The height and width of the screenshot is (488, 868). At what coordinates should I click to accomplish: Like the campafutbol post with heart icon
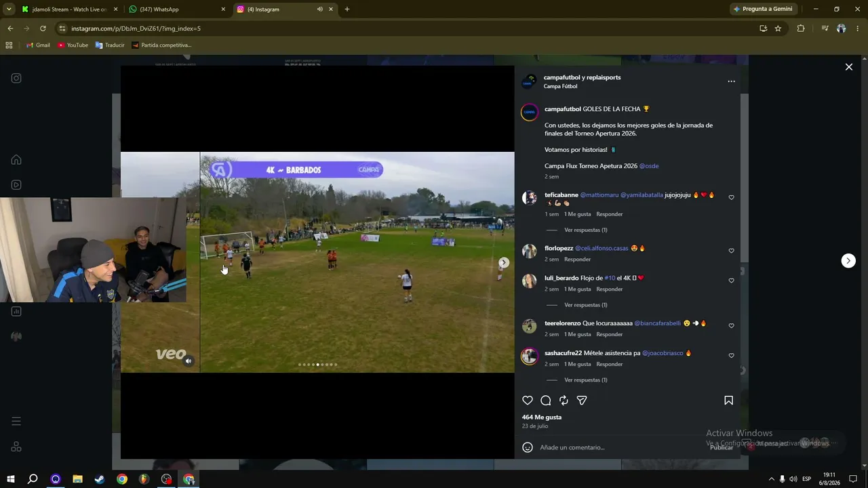coord(528,401)
